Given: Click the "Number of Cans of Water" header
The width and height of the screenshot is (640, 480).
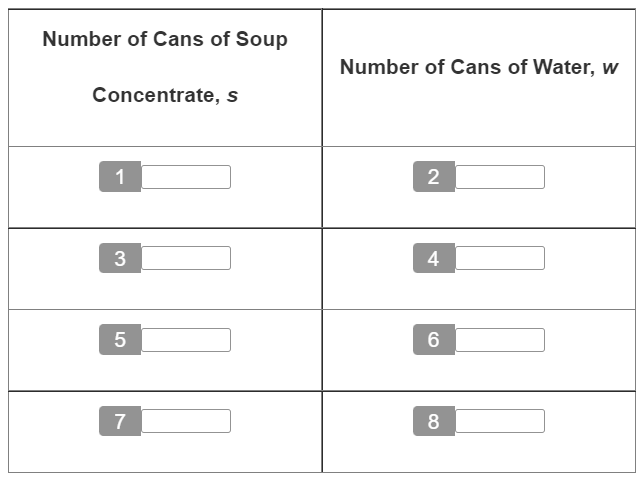Looking at the screenshot, I should click(466, 67).
